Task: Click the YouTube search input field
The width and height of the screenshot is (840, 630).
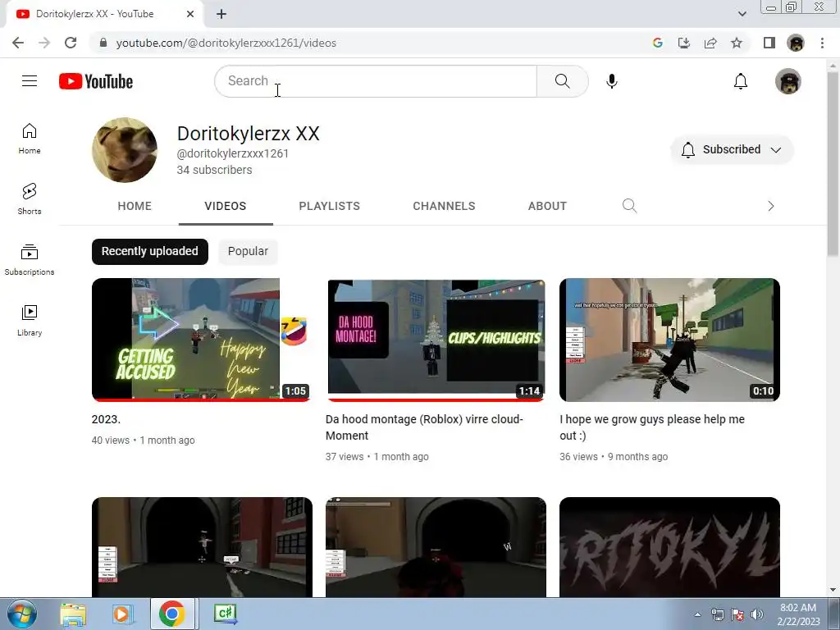Action: [x=376, y=81]
